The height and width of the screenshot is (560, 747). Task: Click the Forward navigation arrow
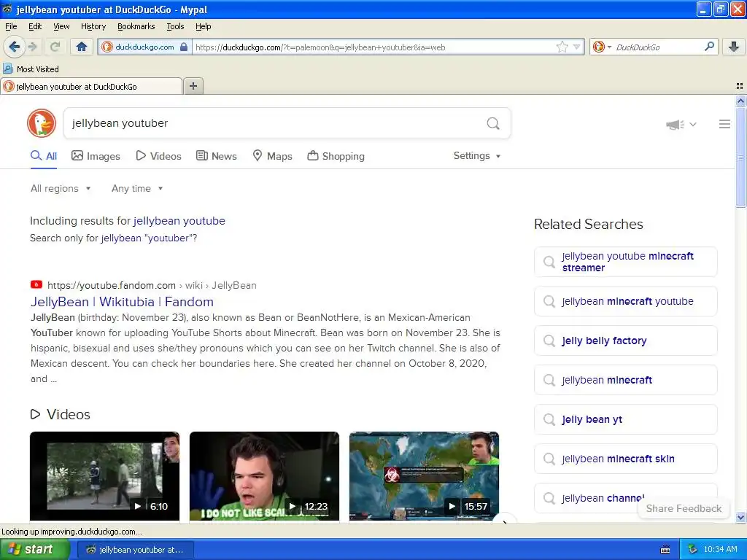pyautogui.click(x=33, y=47)
